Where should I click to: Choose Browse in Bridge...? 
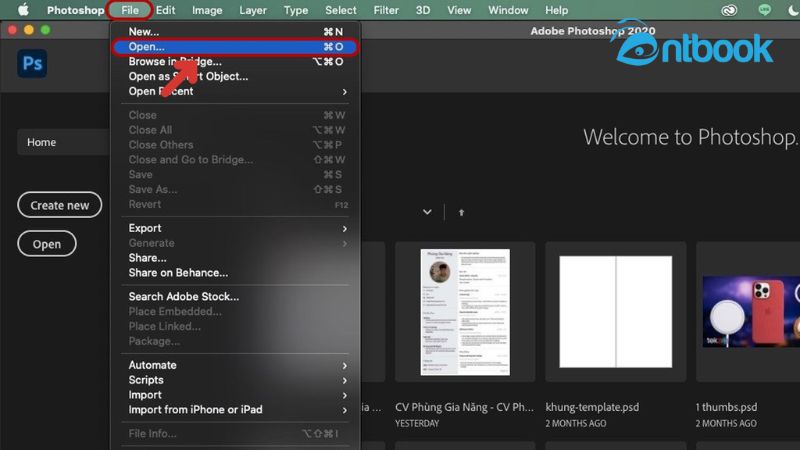point(235,61)
